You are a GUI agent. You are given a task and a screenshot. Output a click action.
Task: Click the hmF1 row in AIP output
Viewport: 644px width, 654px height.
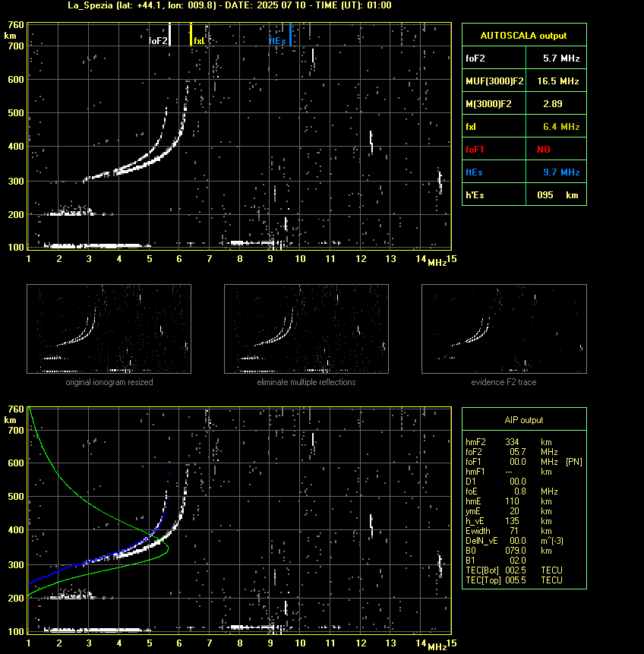click(x=524, y=472)
